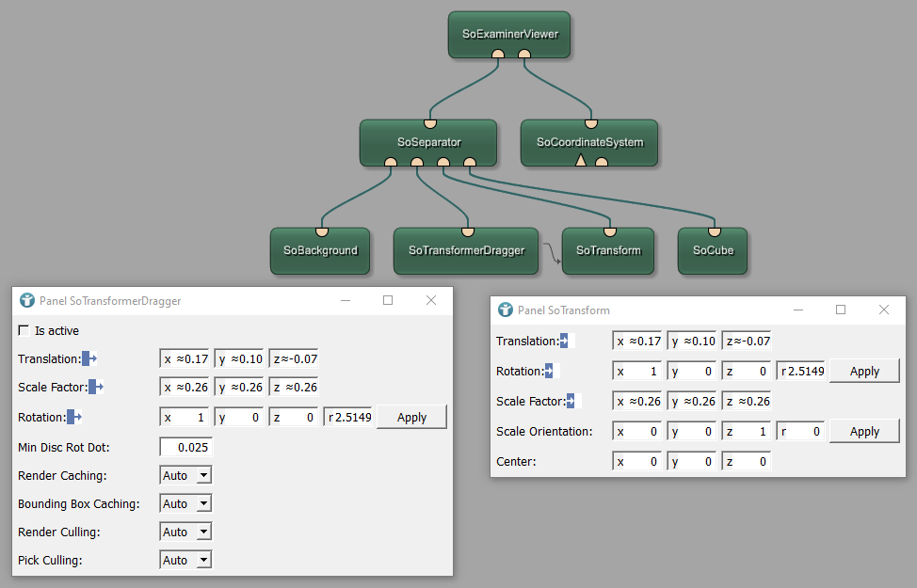The width and height of the screenshot is (917, 588).
Task: Click the SoBackground module node
Action: coord(320,251)
